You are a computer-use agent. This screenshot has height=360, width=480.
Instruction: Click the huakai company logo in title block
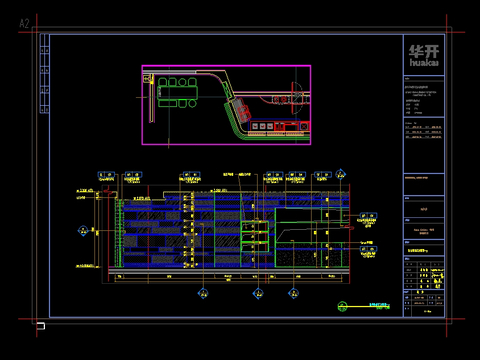click(x=424, y=55)
